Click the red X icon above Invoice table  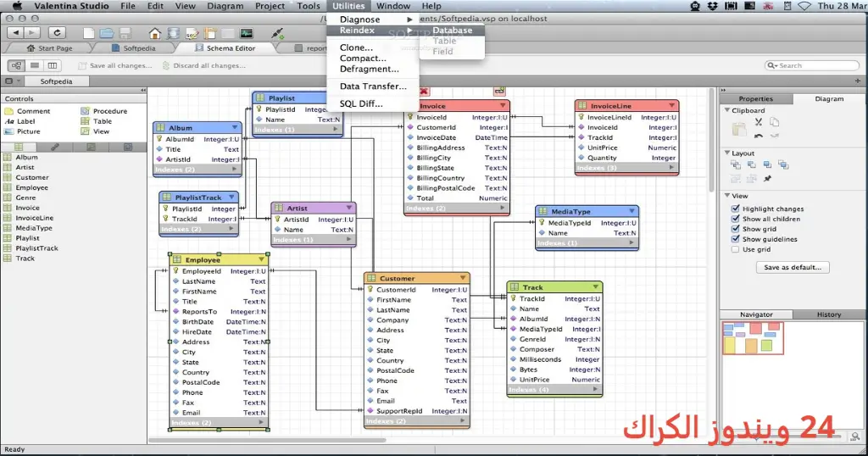[424, 92]
